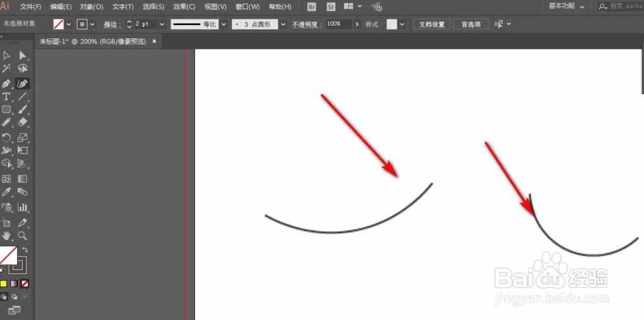Set paint mode to None
This screenshot has height=320, width=644.
point(25,283)
